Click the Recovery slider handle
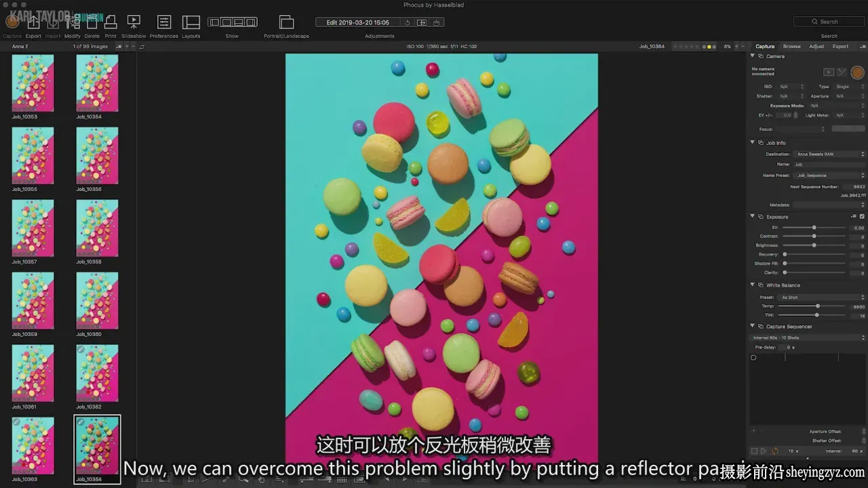Viewport: 868px width, 488px height. [x=785, y=254]
